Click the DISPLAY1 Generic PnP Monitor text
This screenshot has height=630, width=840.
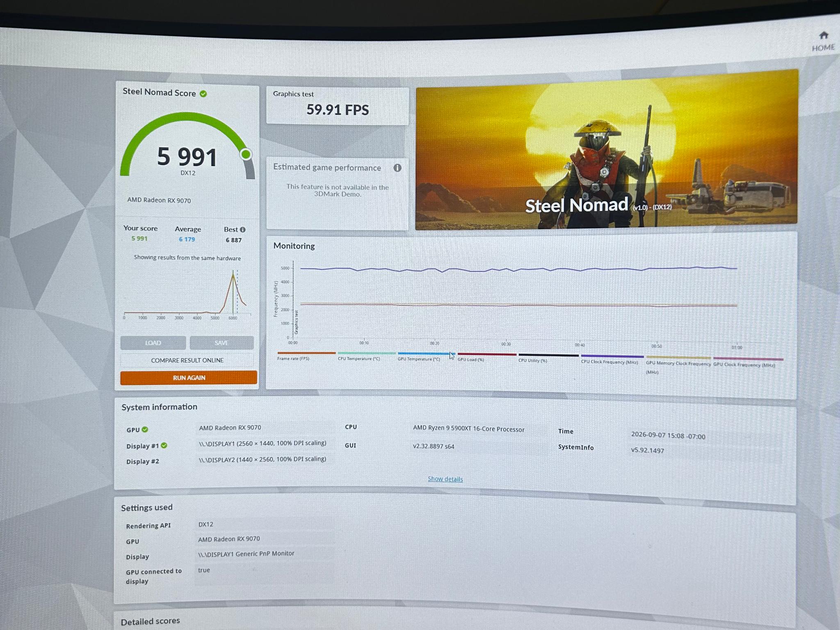[x=246, y=554]
